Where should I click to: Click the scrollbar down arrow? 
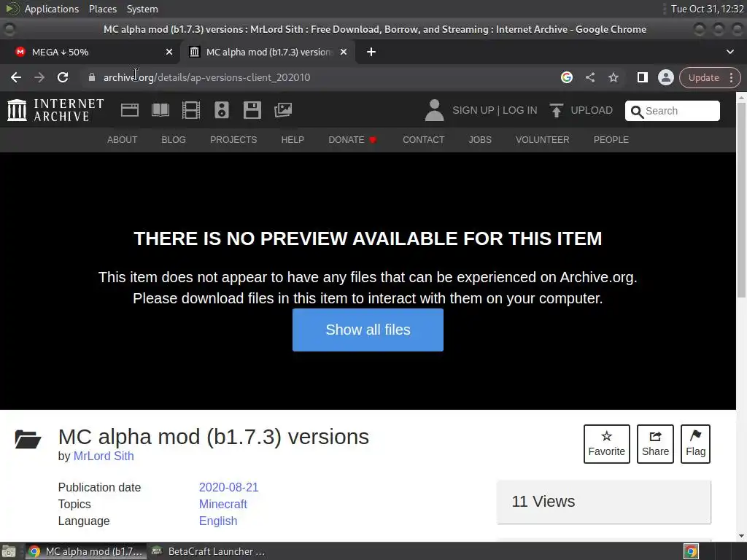pos(741,536)
